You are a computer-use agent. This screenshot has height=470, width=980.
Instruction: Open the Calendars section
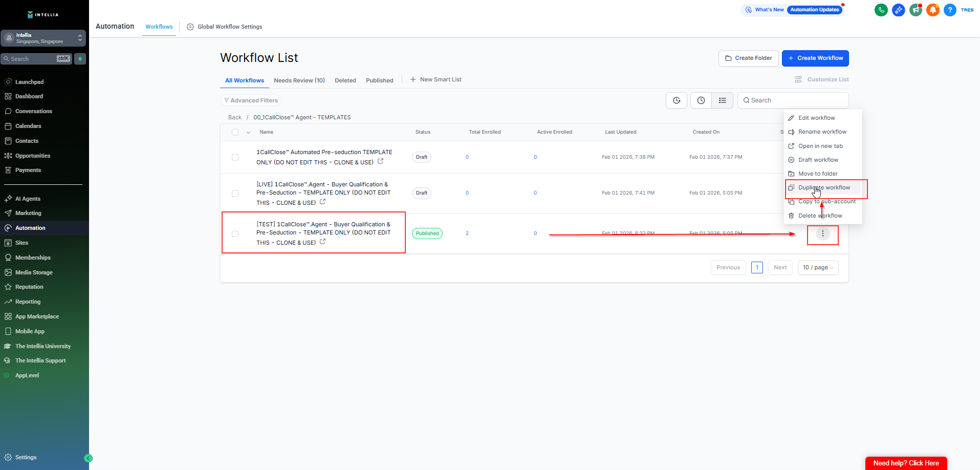(x=28, y=126)
